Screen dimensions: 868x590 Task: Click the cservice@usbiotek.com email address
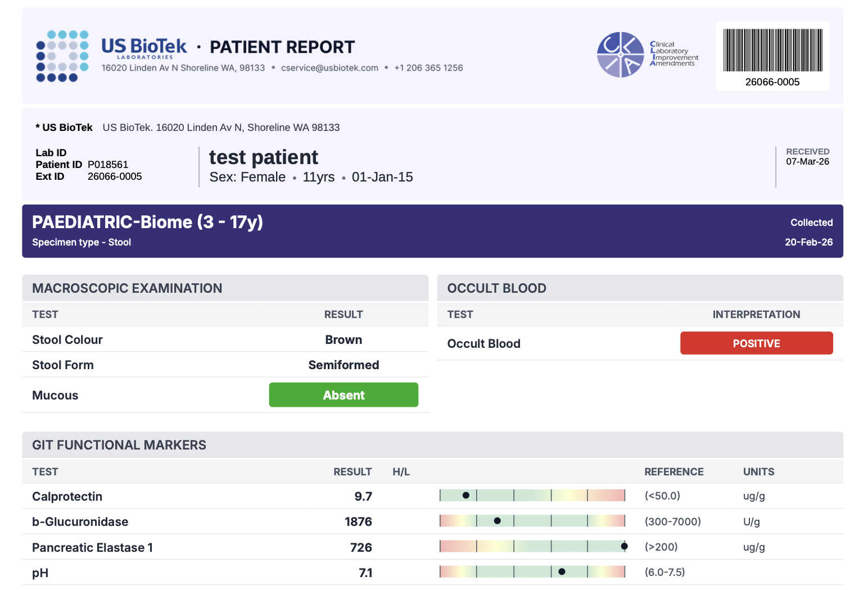point(329,68)
